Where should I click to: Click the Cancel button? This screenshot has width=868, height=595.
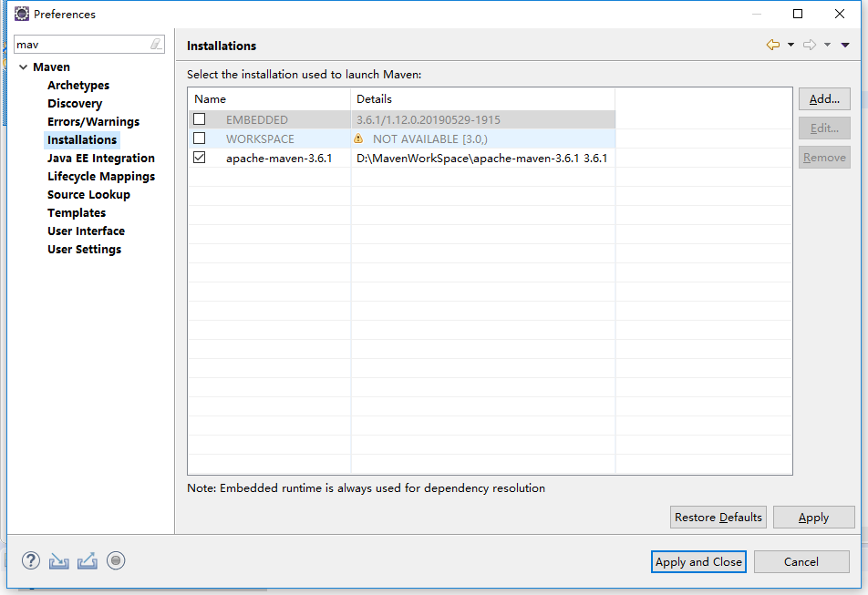pos(801,562)
